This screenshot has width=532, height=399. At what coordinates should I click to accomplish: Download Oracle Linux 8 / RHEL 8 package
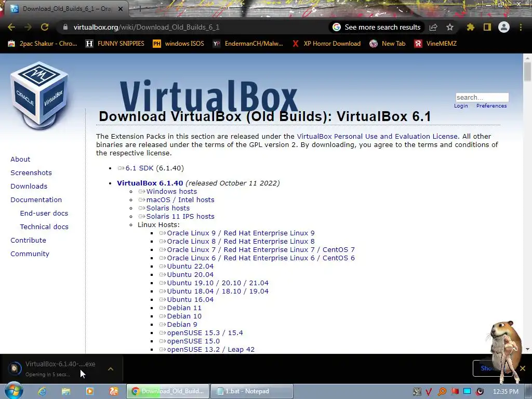click(x=237, y=241)
